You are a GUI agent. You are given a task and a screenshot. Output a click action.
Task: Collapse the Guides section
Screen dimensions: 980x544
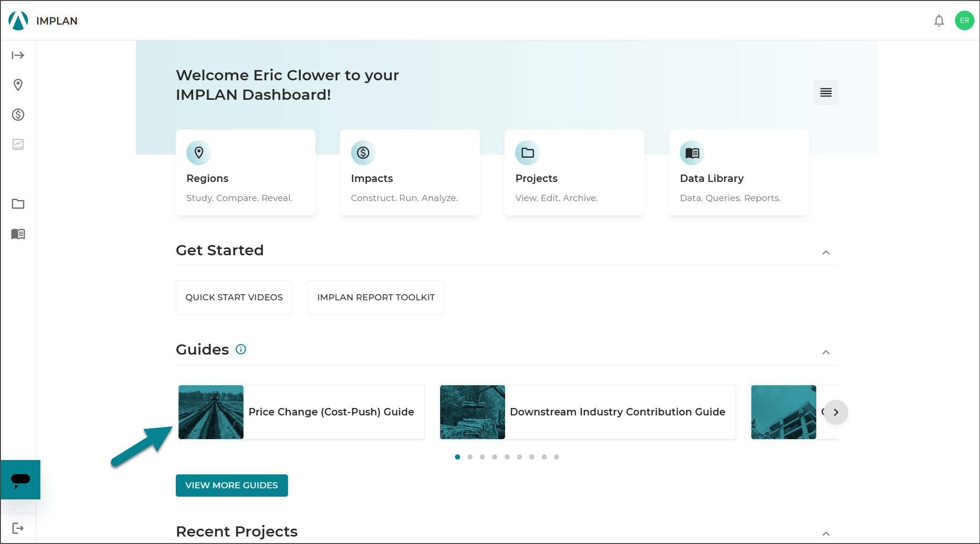coord(826,352)
